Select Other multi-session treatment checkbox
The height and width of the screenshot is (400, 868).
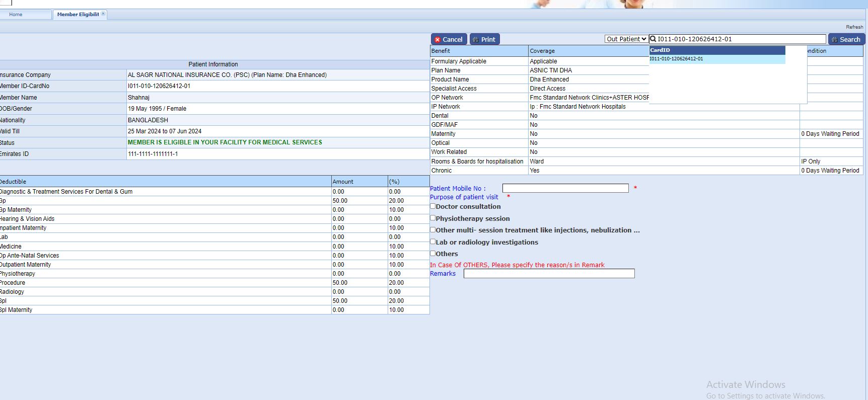433,230
